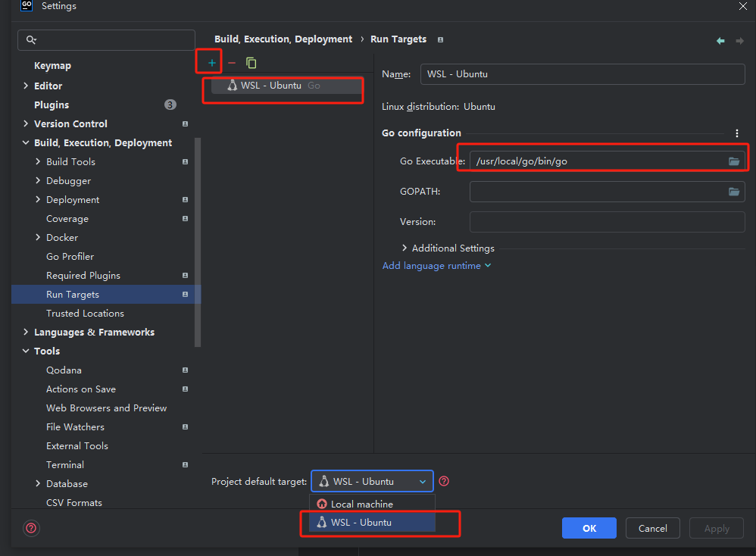Image resolution: width=756 pixels, height=556 pixels.
Task: Click the Qodana project-settings icon
Action: pos(185,370)
